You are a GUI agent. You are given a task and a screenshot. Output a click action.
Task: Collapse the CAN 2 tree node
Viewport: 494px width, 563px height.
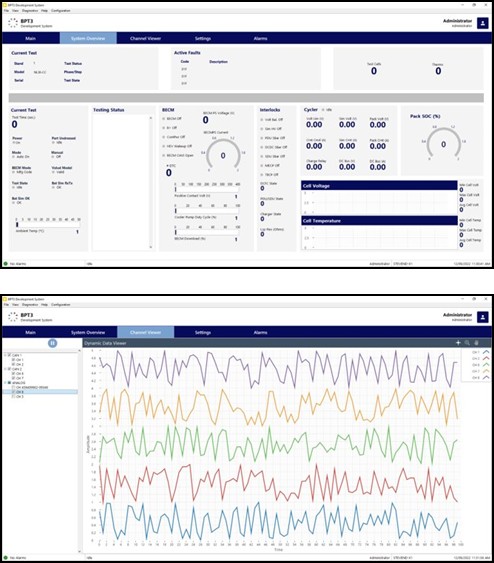click(x=5, y=369)
